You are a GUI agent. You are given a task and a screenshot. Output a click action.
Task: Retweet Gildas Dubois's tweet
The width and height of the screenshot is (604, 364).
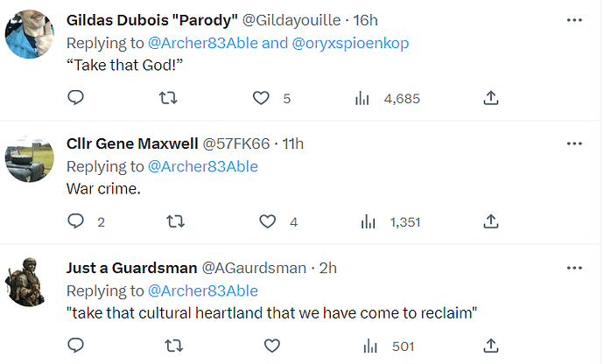pyautogui.click(x=174, y=99)
